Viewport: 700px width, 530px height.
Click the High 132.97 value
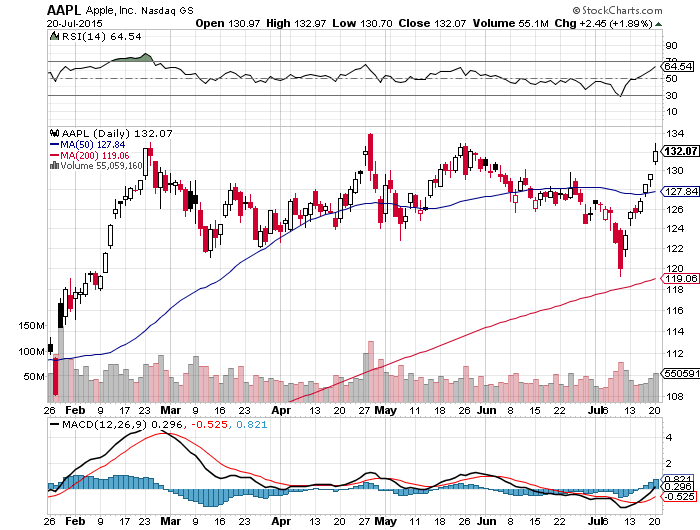296,23
